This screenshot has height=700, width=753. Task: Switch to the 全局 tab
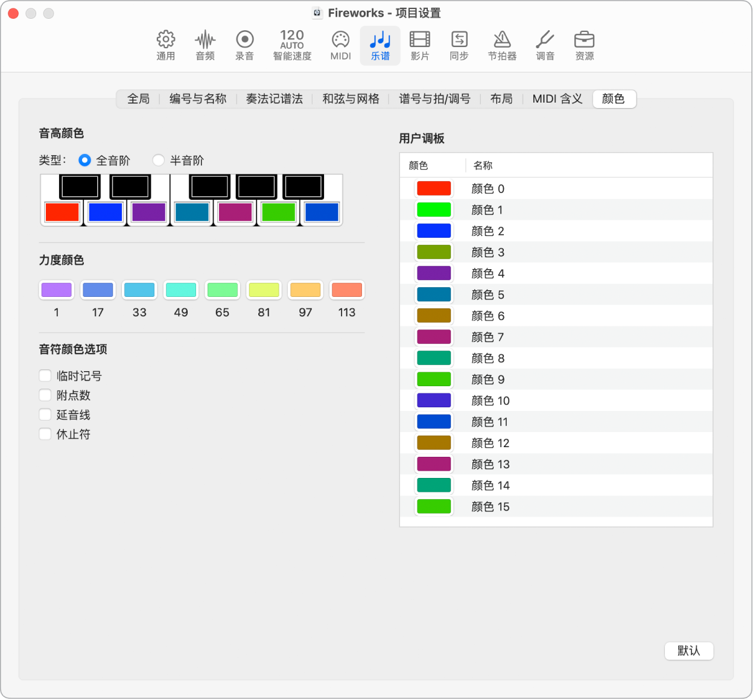(138, 99)
